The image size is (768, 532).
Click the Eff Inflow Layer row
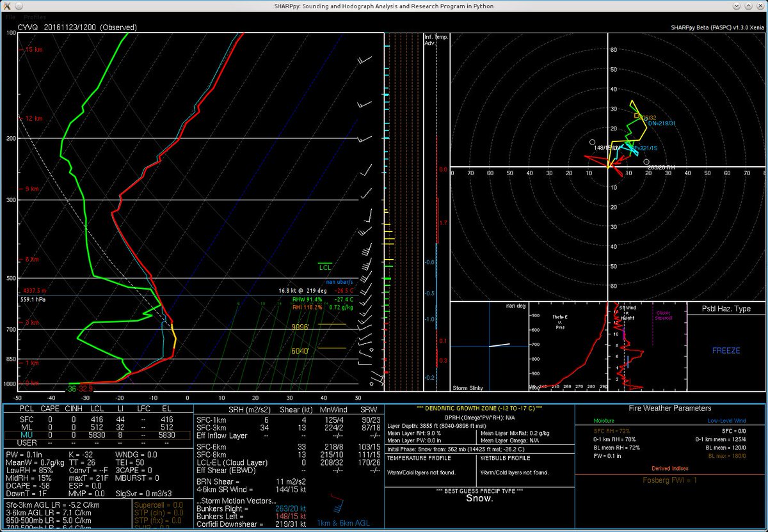coord(290,435)
